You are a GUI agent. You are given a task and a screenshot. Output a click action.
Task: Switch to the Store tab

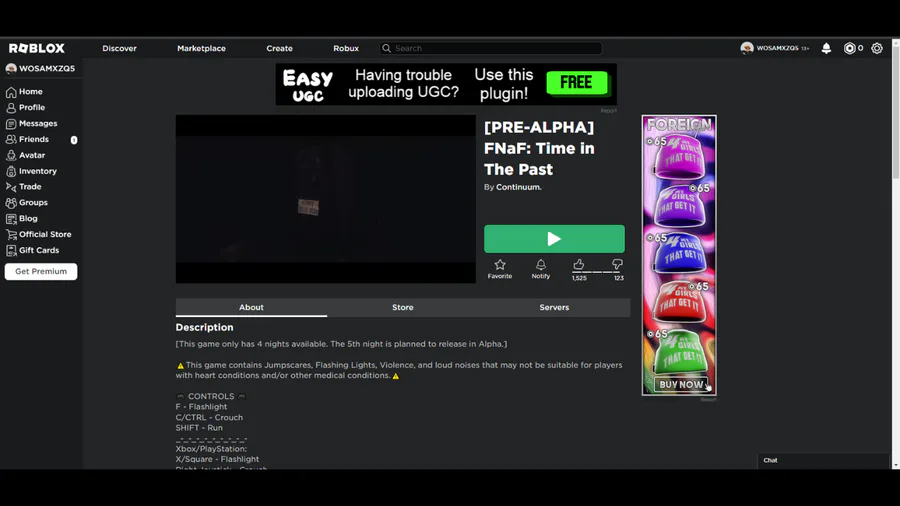tap(403, 308)
